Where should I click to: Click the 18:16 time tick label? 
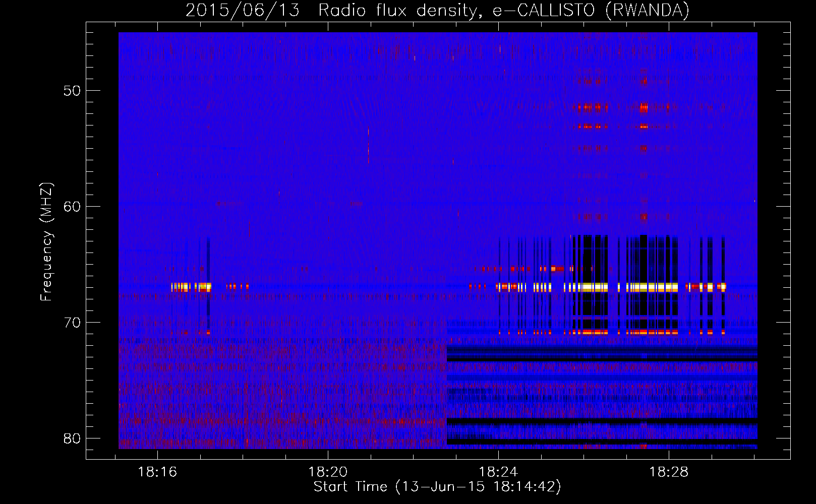pyautogui.click(x=158, y=472)
